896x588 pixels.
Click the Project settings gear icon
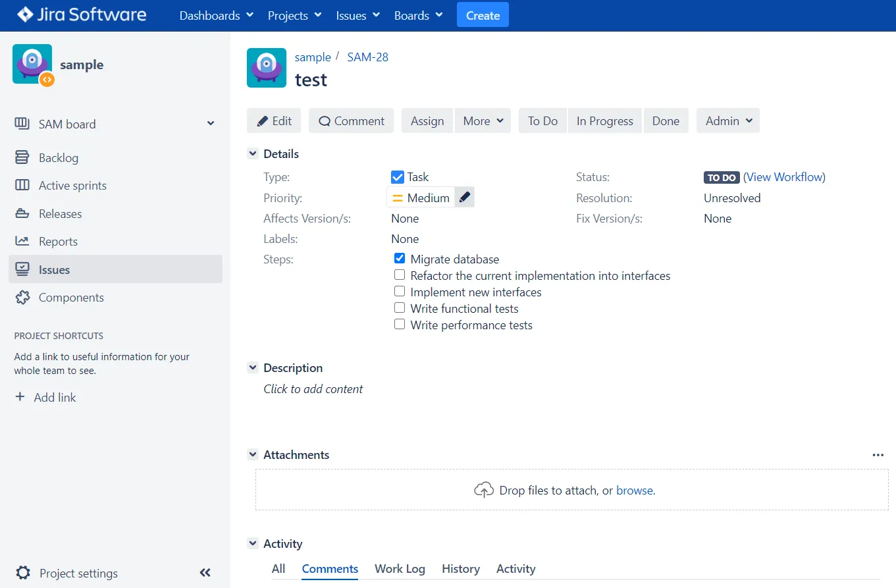point(23,573)
